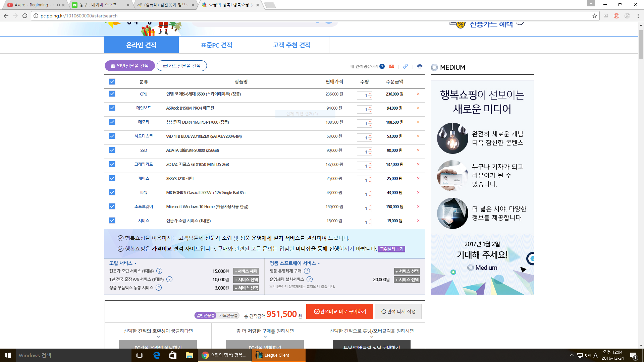Image resolution: width=644 pixels, height=362 pixels.
Task: Collapse the 정품 소프트웨어 서비스 arrow
Action: (319, 263)
